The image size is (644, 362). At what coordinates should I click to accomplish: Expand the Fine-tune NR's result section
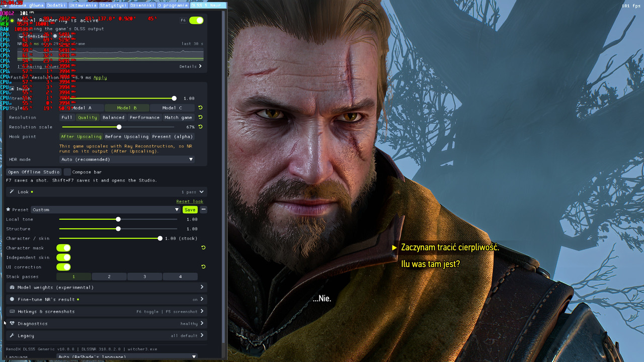(x=107, y=299)
